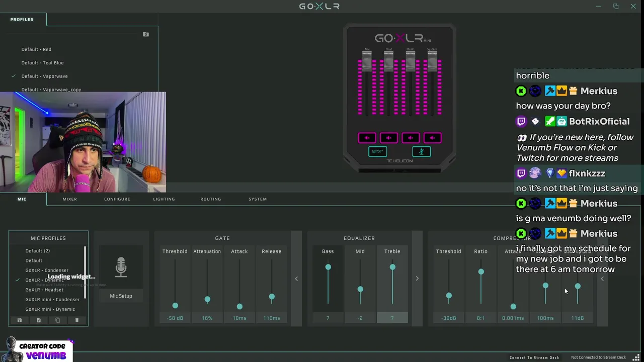Image resolution: width=644 pixels, height=362 pixels.
Task: Open the System tab
Action: pyautogui.click(x=258, y=199)
